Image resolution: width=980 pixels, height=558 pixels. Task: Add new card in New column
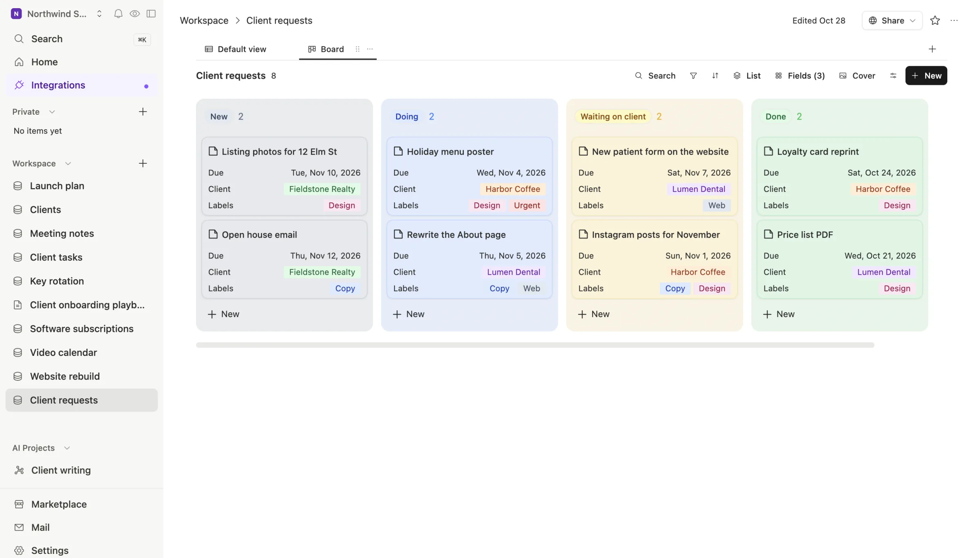coord(224,314)
